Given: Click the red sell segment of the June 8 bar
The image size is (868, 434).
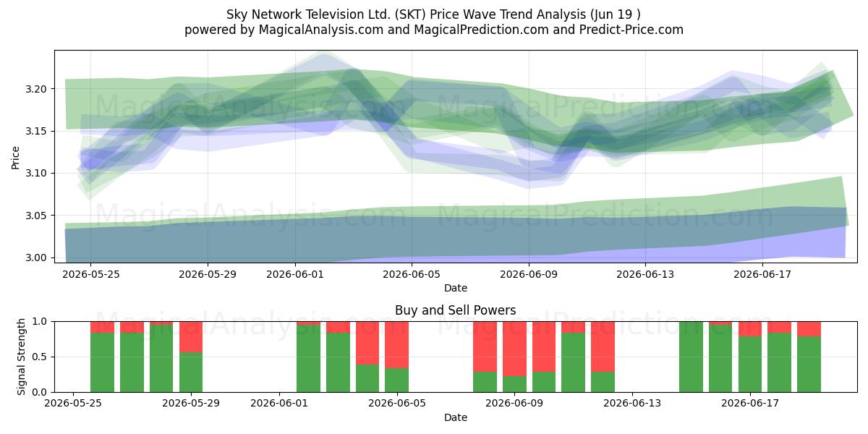Looking at the screenshot, I should click(485, 346).
